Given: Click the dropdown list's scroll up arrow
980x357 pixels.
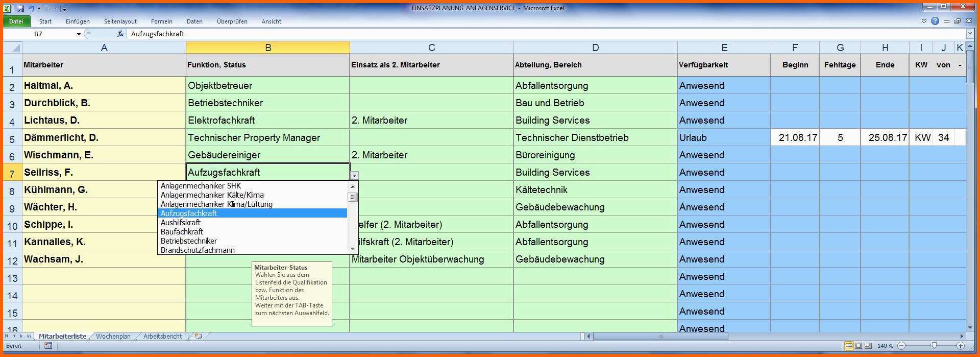Looking at the screenshot, I should (x=352, y=186).
